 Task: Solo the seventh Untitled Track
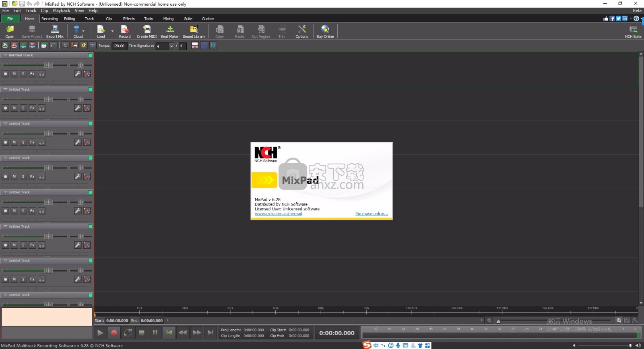point(23,279)
